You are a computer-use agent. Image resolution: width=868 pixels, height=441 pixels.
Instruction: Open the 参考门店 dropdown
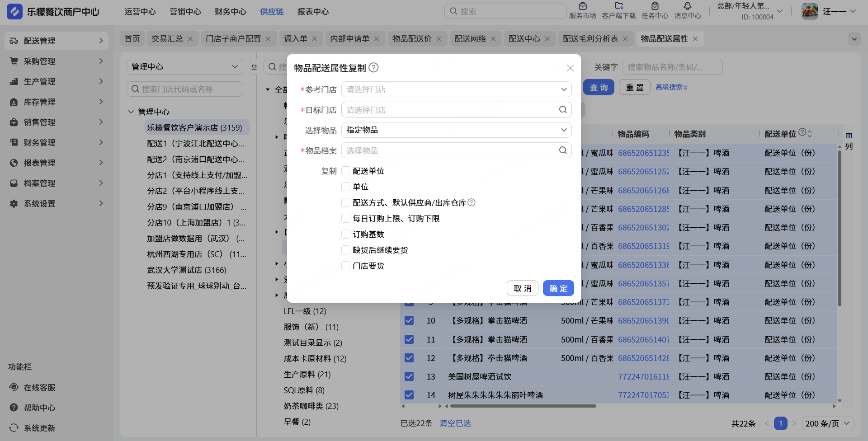click(x=456, y=89)
